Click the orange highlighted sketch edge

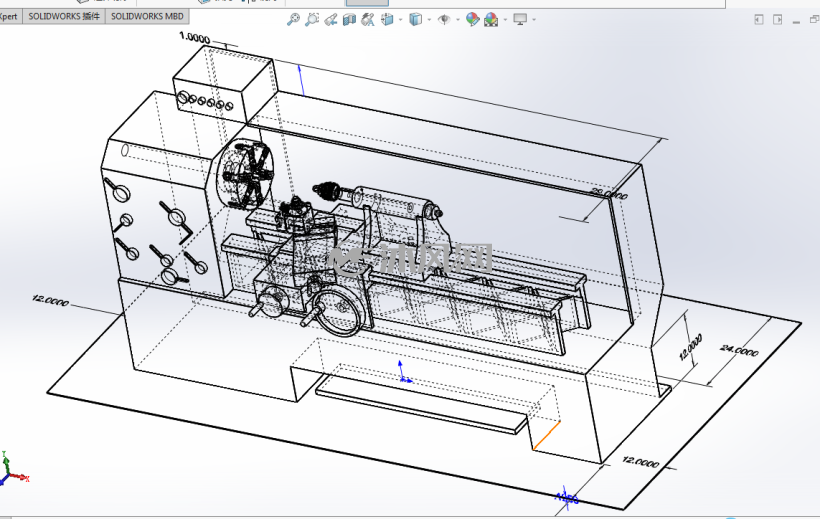(x=546, y=435)
